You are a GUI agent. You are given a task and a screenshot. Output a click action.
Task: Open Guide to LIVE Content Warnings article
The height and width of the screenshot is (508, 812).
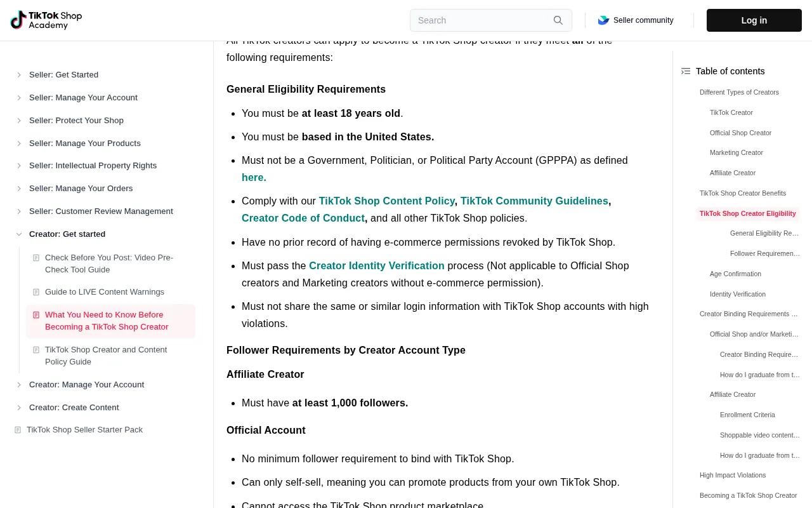click(x=105, y=292)
